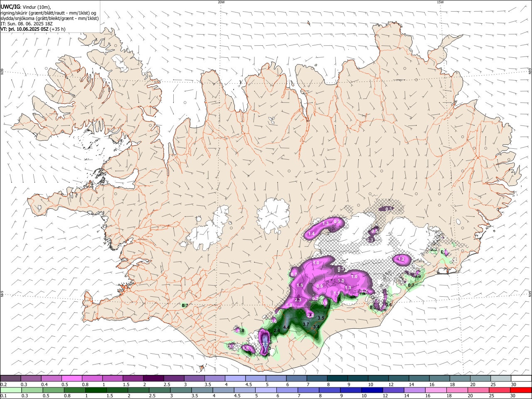This screenshot has height=399, width=532.
Task: Select the bright red 30 swatch, lower row
Action: click(520, 390)
